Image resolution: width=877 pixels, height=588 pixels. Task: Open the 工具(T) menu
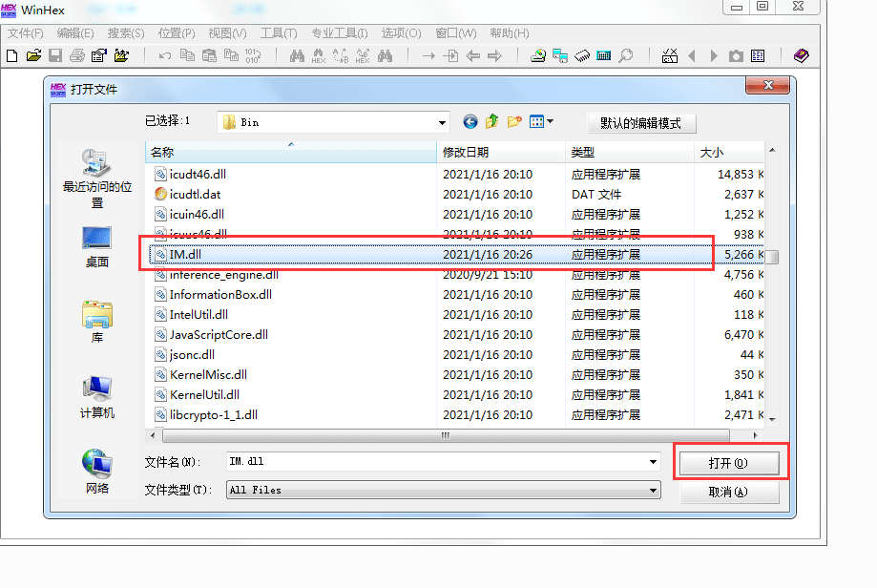coord(279,33)
